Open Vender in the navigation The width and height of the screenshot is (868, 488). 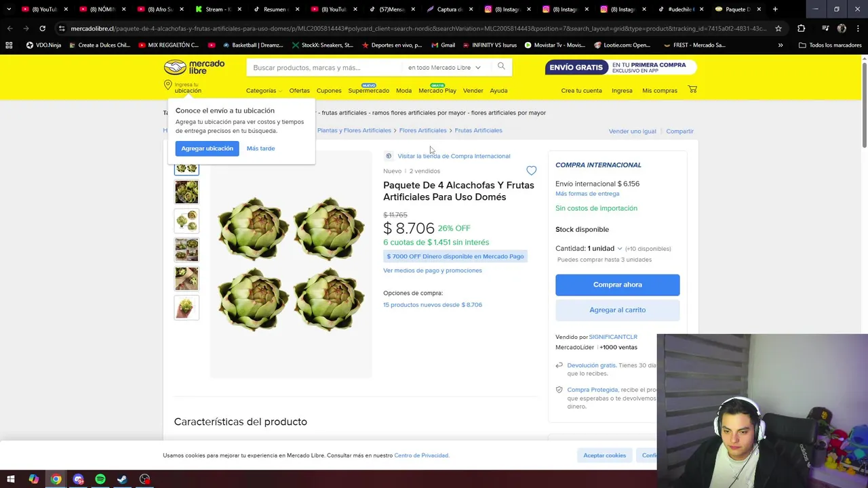coord(473,91)
